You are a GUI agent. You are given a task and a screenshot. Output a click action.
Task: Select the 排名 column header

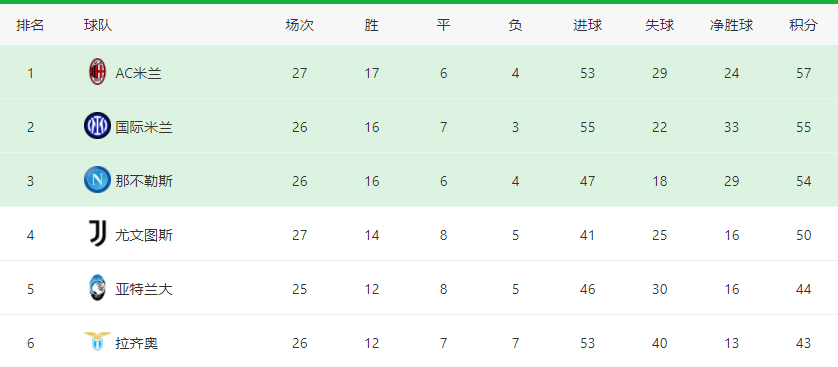pos(30,25)
